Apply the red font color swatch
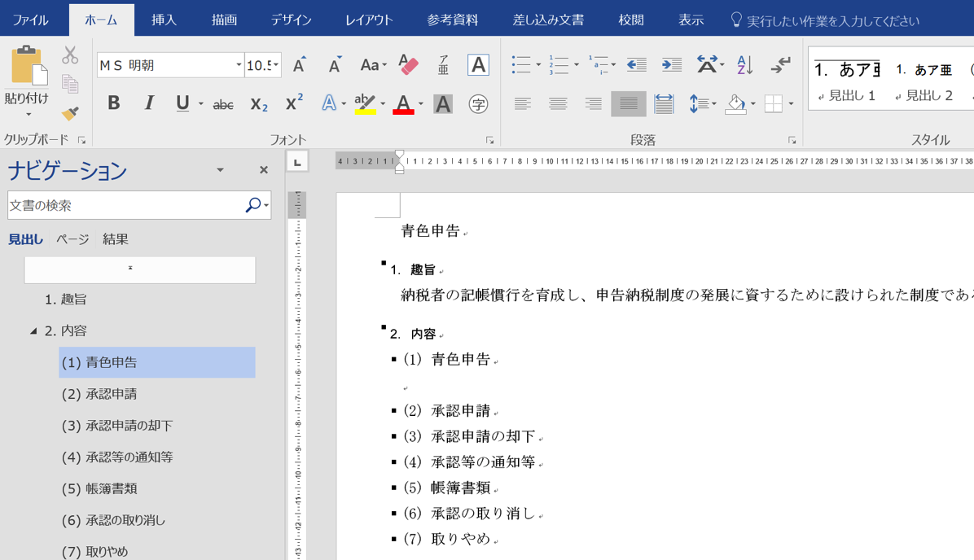 (x=403, y=104)
